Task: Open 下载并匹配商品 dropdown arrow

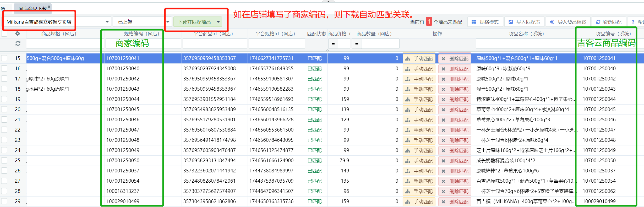Action: coord(218,22)
